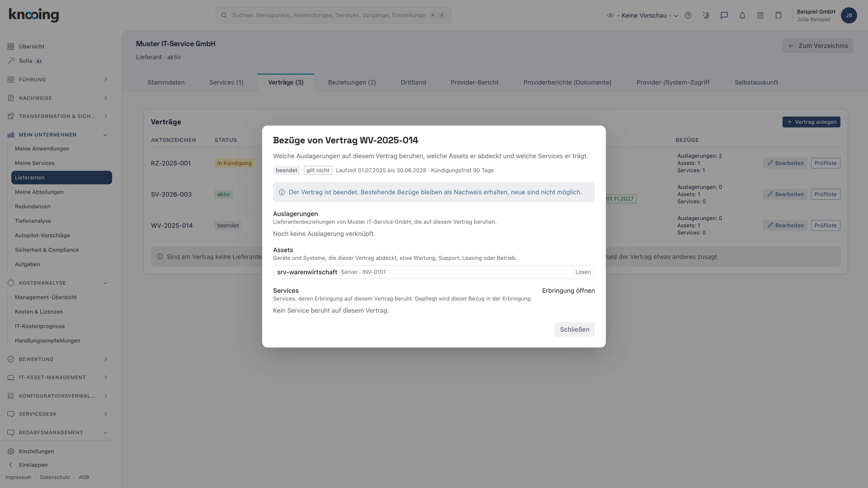This screenshot has width=868, height=488.
Task: Click the Sofia magic wand icon
Action: click(11, 61)
